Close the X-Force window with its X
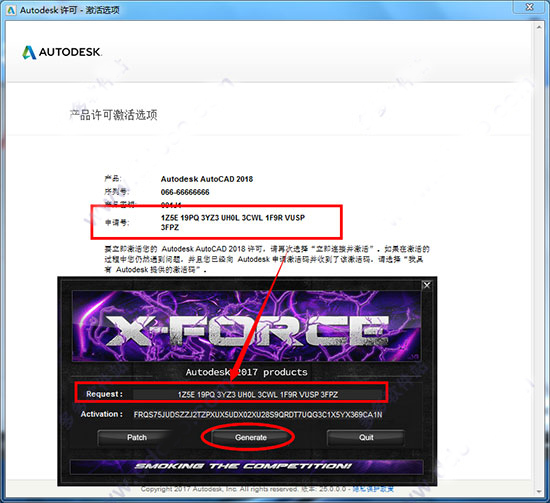Image resolution: width=550 pixels, height=503 pixels. point(427,285)
